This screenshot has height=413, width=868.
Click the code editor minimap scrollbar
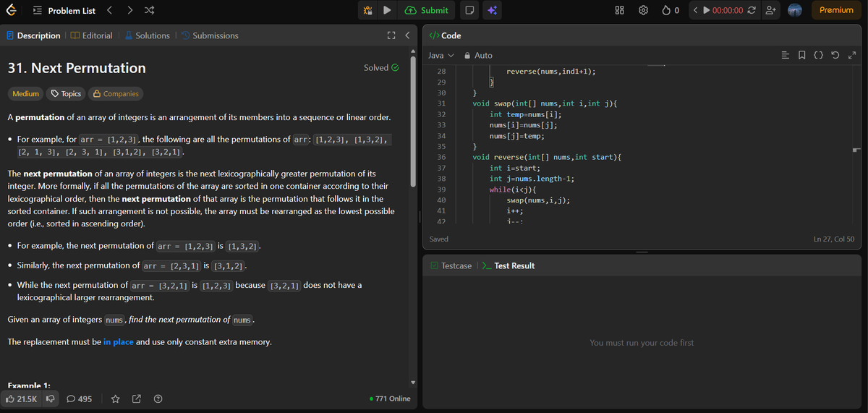click(x=857, y=150)
